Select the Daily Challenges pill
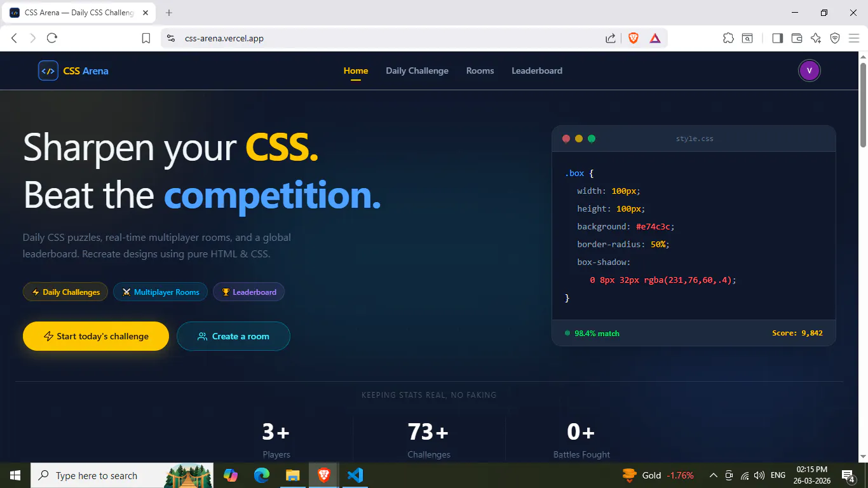 click(x=65, y=292)
